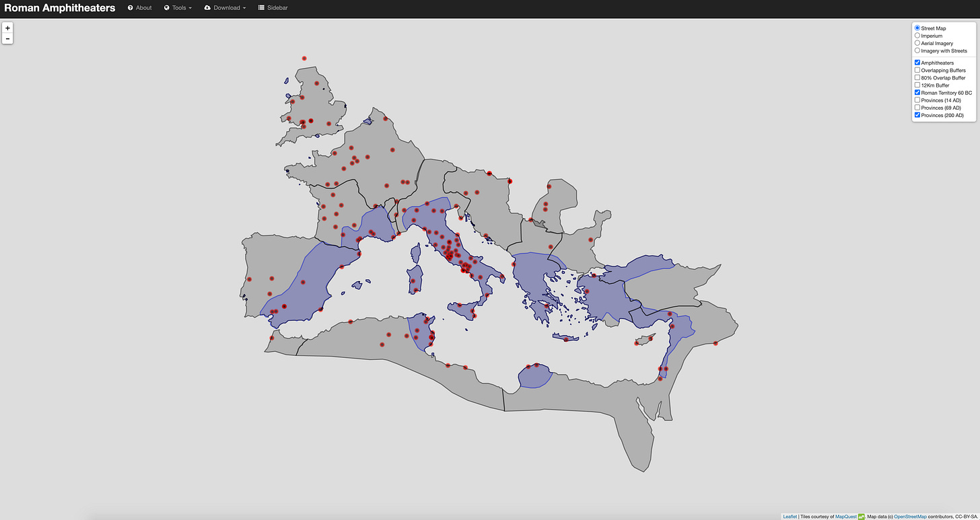Zoom out the map with minus button
980x520 pixels.
click(x=7, y=39)
